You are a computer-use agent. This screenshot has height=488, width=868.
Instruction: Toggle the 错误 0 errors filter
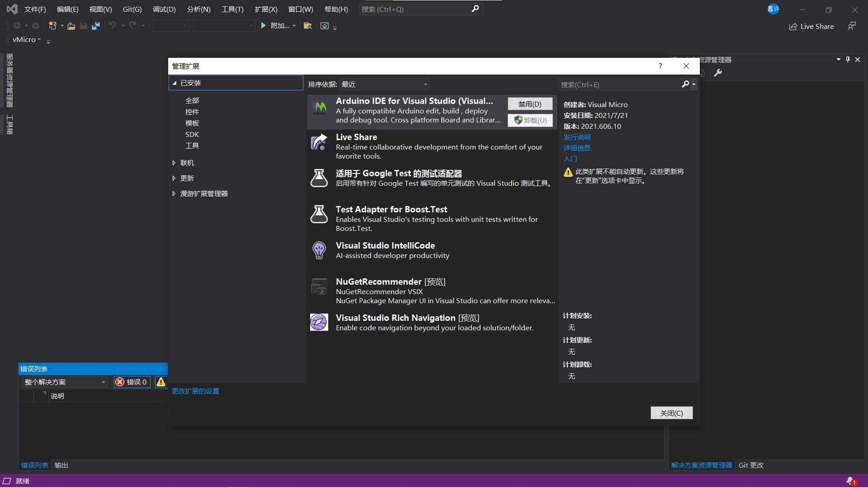(x=132, y=382)
